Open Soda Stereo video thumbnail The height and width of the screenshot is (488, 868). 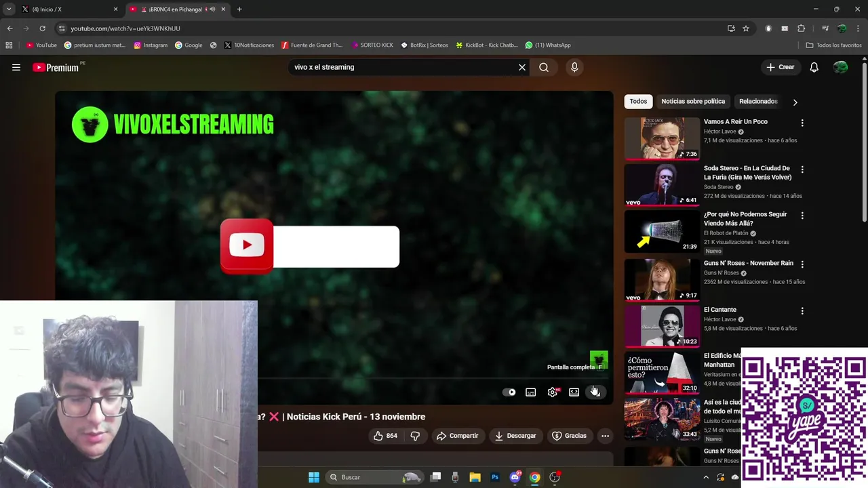click(662, 184)
